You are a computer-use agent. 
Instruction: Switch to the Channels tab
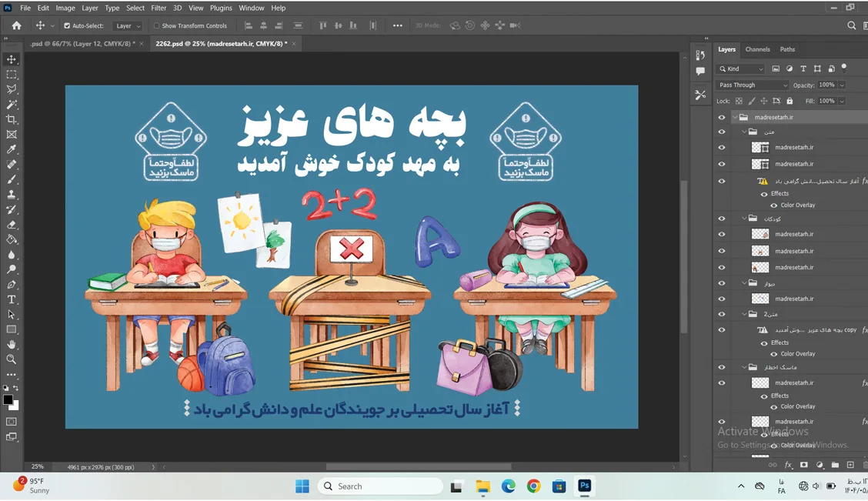click(757, 49)
